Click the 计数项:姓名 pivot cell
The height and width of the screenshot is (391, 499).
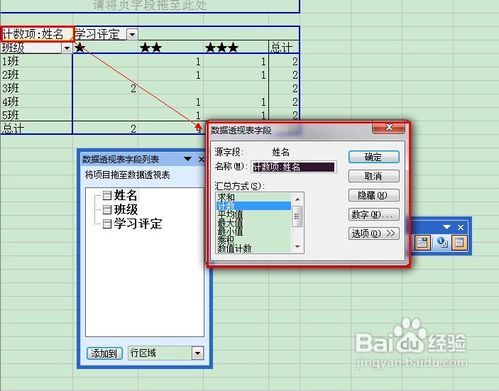37,34
